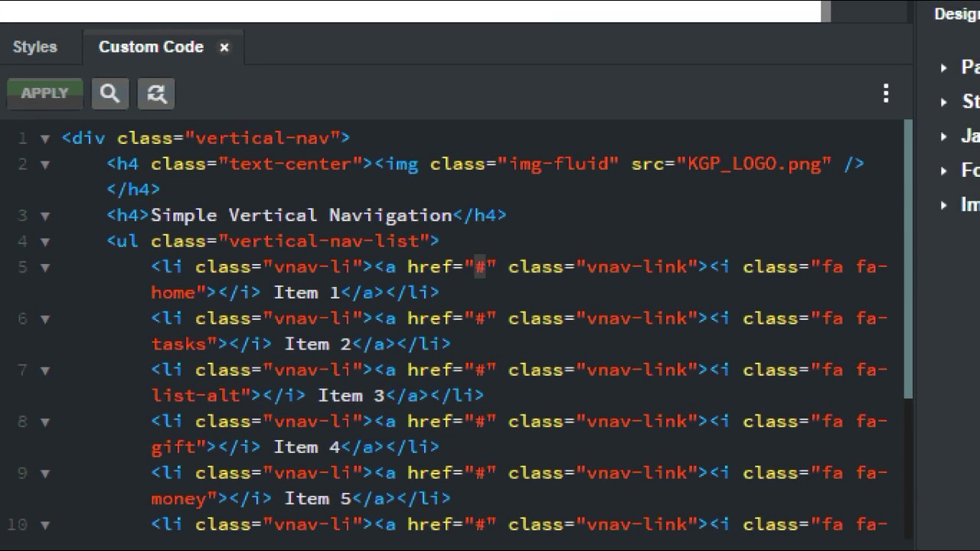The image size is (980, 551).
Task: Switch to the Styles tab
Action: click(34, 47)
